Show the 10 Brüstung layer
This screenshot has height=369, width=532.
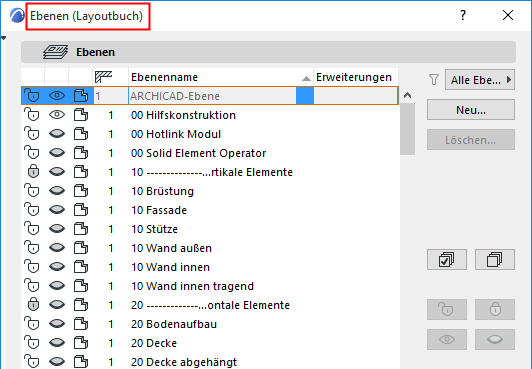pyautogui.click(x=57, y=191)
